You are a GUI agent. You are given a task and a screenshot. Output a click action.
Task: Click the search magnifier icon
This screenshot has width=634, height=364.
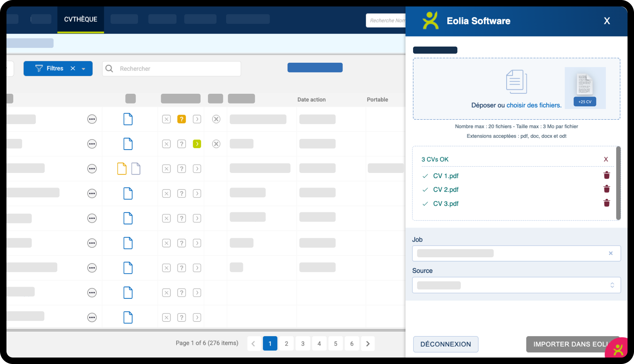click(x=109, y=69)
